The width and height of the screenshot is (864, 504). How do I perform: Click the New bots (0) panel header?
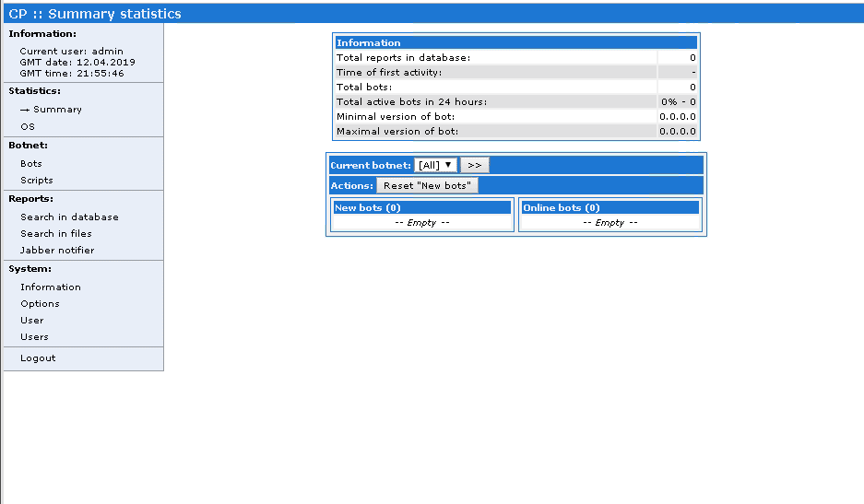coord(421,208)
